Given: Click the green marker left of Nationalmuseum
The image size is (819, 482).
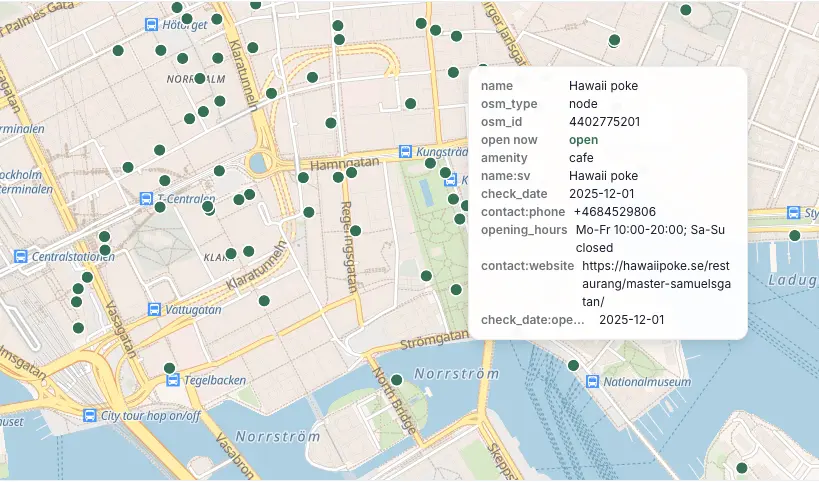Looking at the screenshot, I should [x=573, y=366].
